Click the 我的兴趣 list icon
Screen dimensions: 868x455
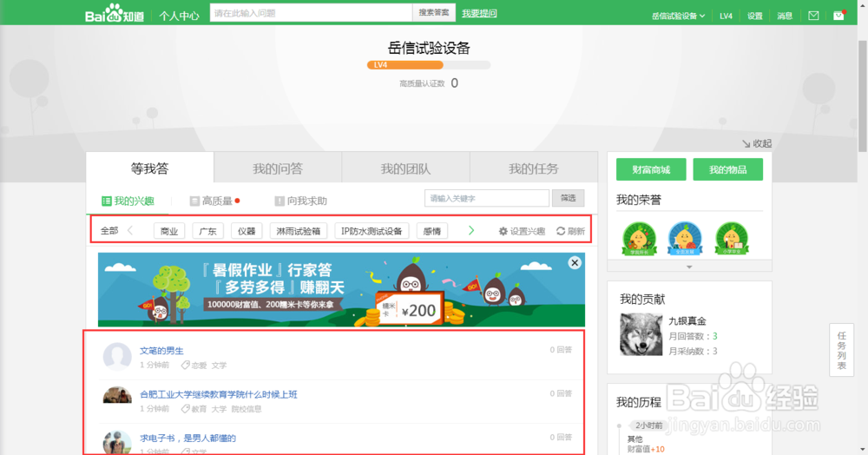(x=106, y=201)
